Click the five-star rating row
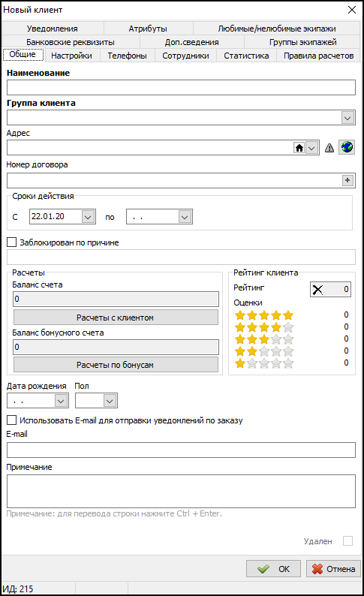364x596 pixels. (264, 315)
